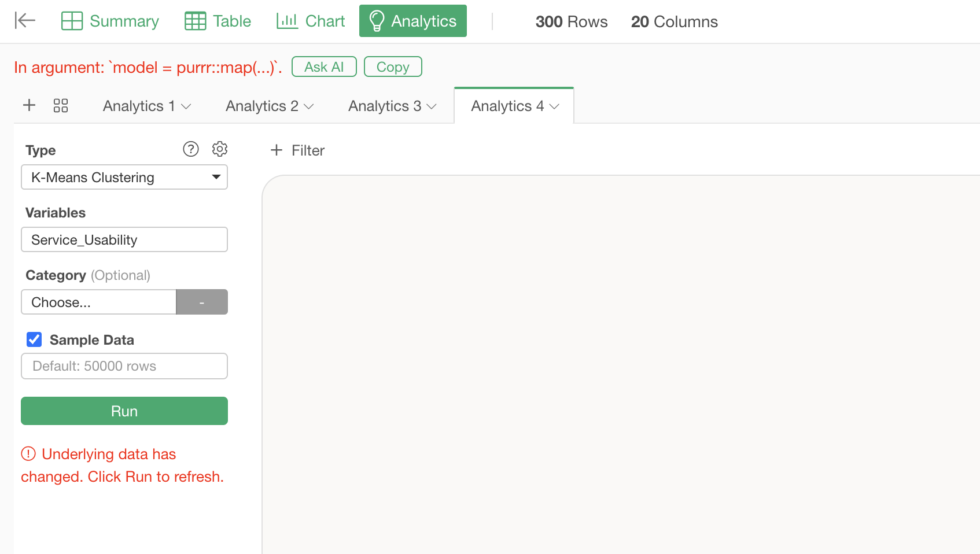Click the plus icon to add analytics
The image size is (980, 554).
click(x=29, y=105)
